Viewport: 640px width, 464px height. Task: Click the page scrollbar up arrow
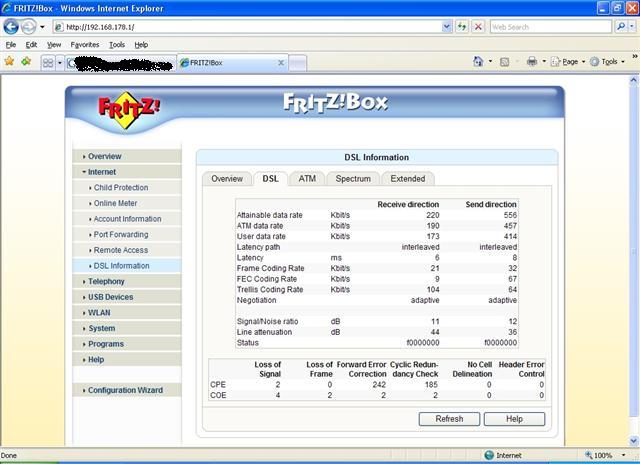[x=634, y=80]
